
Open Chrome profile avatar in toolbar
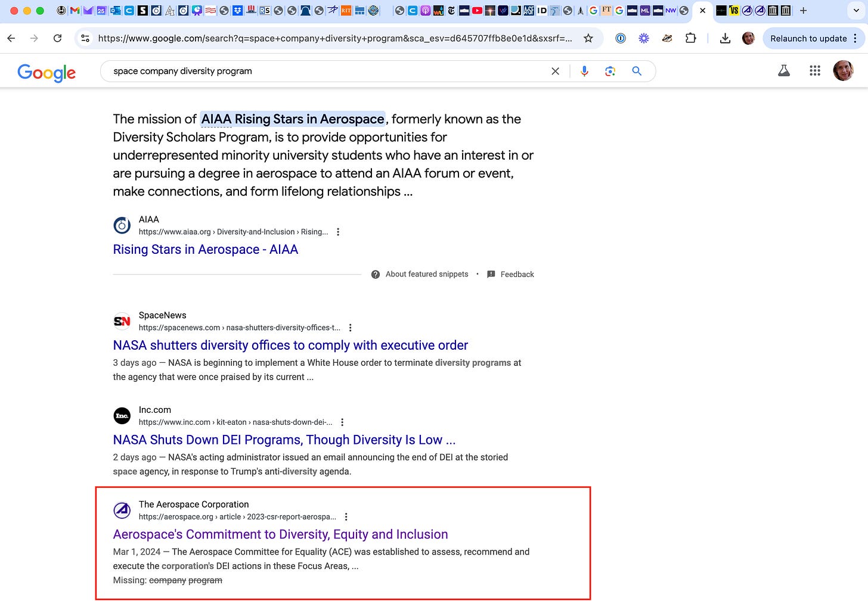pyautogui.click(x=748, y=38)
